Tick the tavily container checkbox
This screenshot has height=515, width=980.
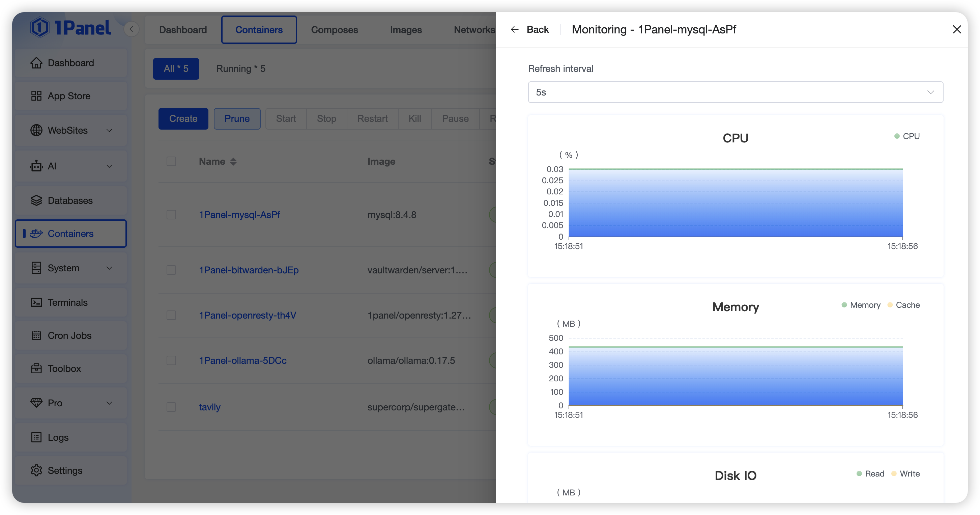[171, 407]
